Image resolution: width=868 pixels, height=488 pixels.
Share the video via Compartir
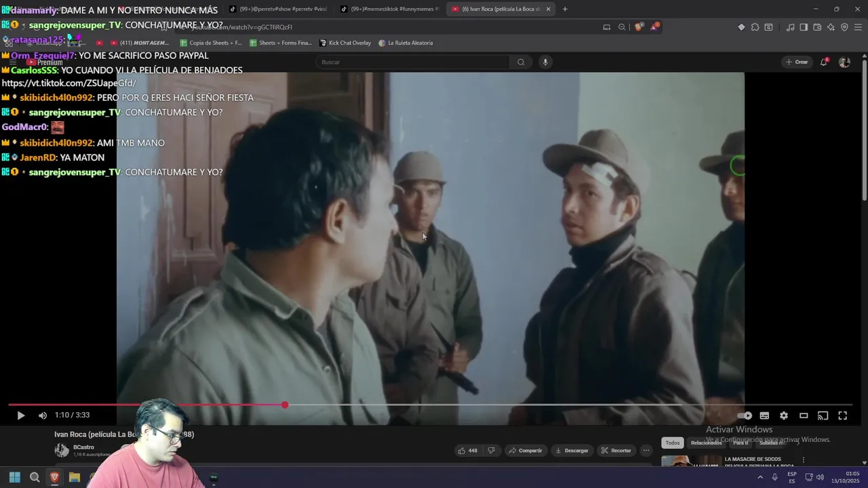[x=526, y=451]
